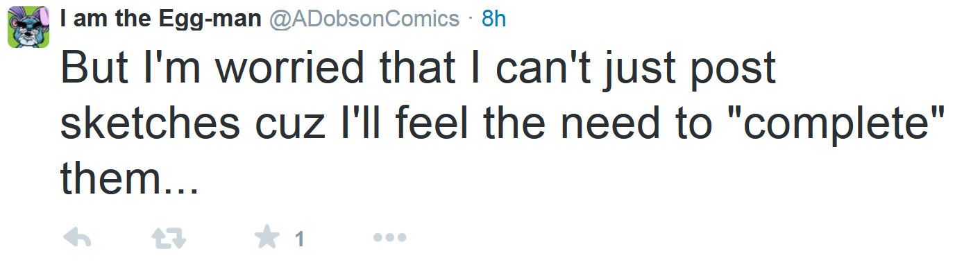Visit the @ADobsonComics handle link
This screenshot has width=980, height=265.
click(x=364, y=19)
